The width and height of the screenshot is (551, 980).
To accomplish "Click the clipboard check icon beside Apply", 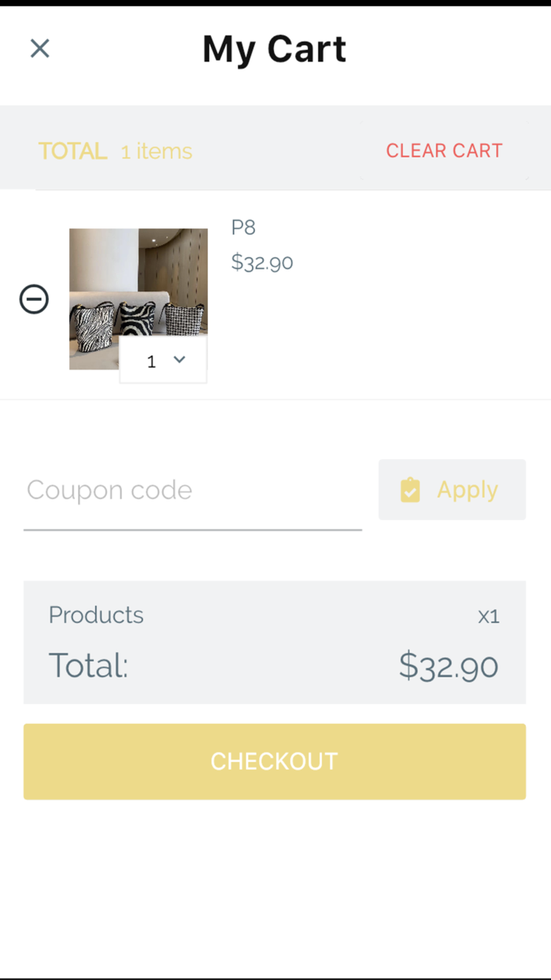I will 410,490.
